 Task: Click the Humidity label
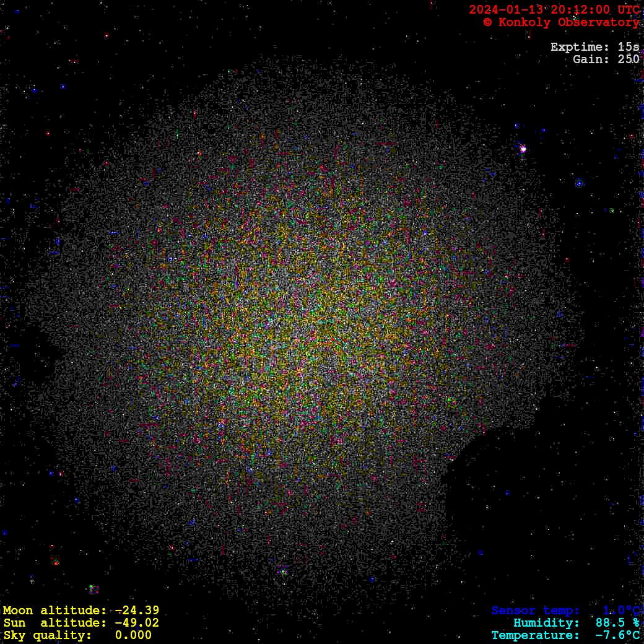coord(546,623)
